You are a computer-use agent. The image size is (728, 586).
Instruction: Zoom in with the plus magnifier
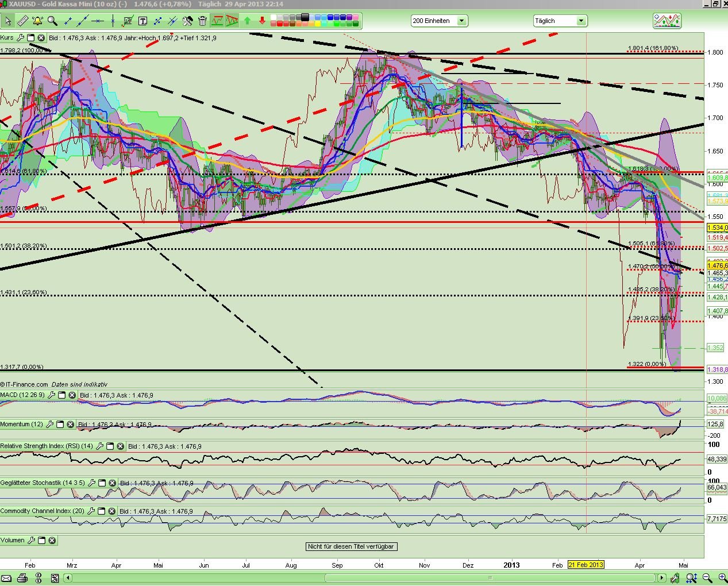click(722, 579)
